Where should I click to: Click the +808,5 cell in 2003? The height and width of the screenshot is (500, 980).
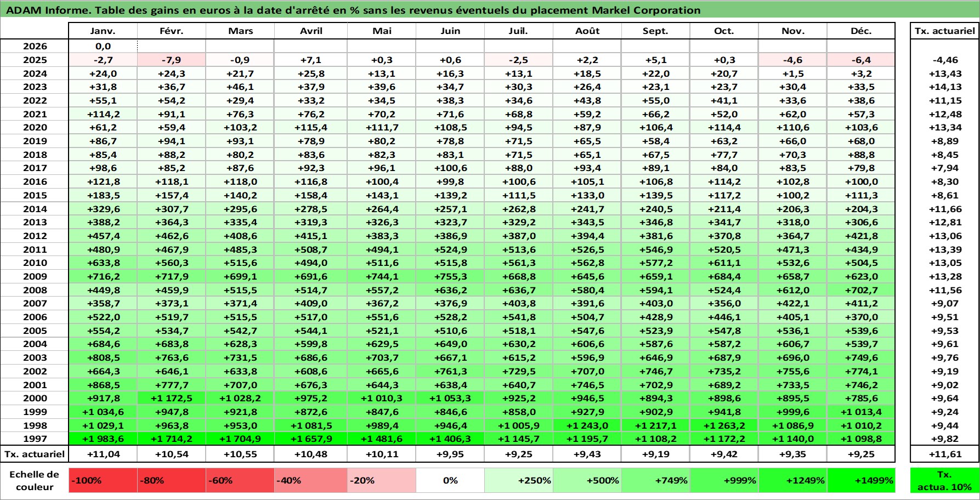pyautogui.click(x=103, y=357)
